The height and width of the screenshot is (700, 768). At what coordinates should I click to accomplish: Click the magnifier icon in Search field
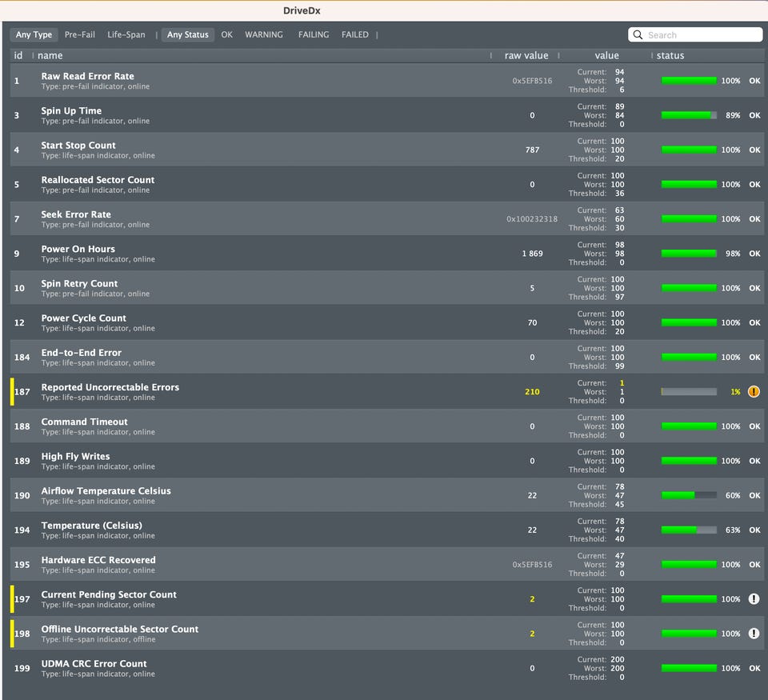pos(638,34)
